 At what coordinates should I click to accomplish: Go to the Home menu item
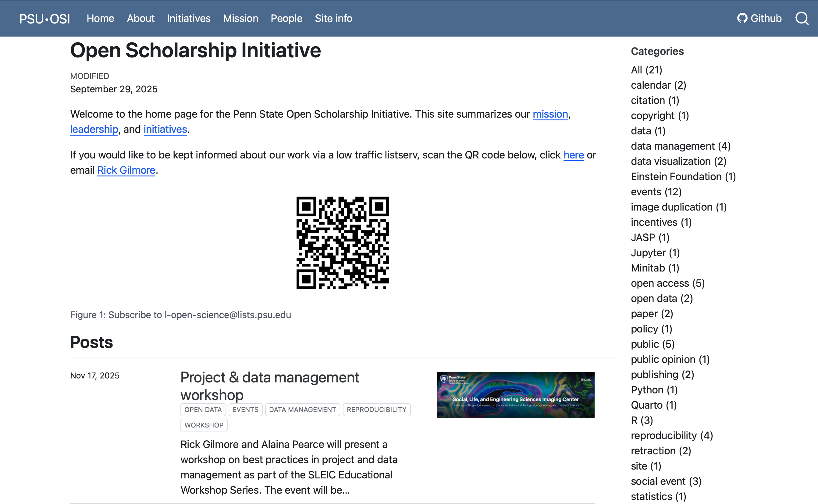pos(100,18)
